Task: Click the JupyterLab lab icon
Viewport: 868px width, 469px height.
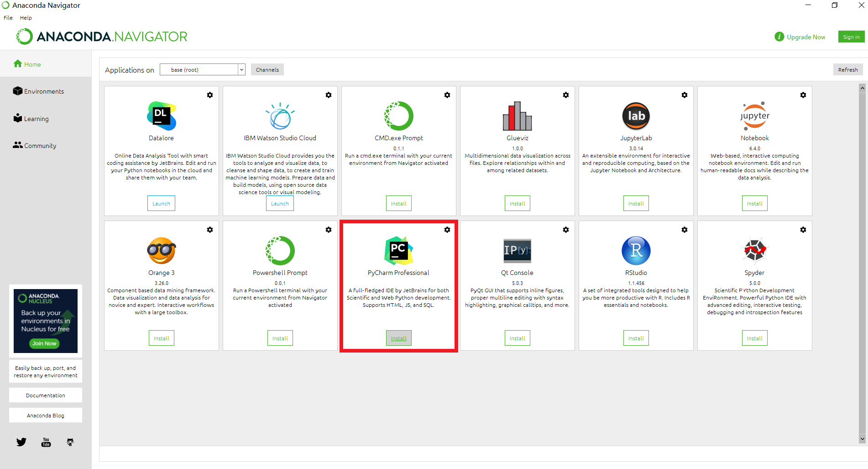Action: click(x=636, y=116)
